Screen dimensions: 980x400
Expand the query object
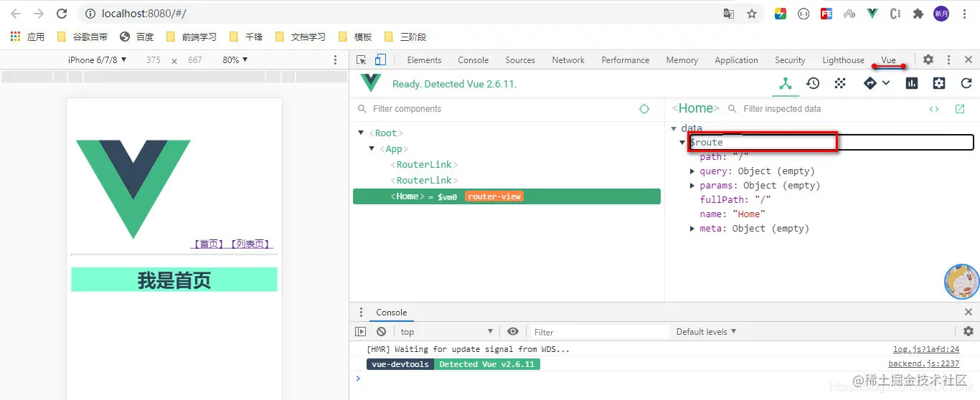[x=692, y=171]
